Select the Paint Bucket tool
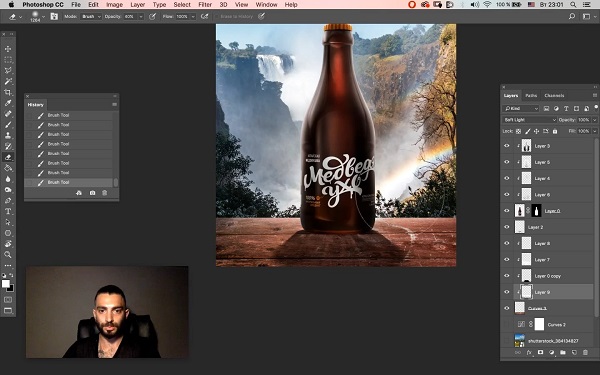Screen dimensions: 600x375 coord(8,168)
